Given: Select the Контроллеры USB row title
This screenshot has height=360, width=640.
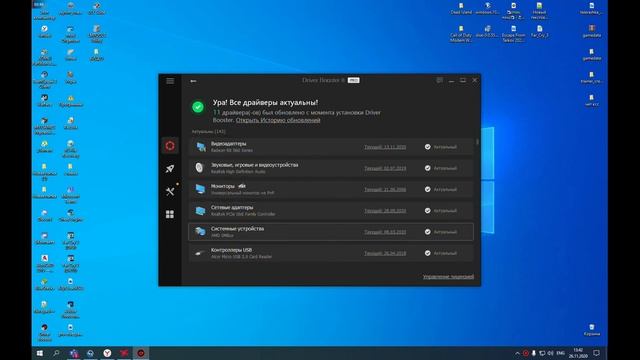Looking at the screenshot, I should tap(231, 250).
